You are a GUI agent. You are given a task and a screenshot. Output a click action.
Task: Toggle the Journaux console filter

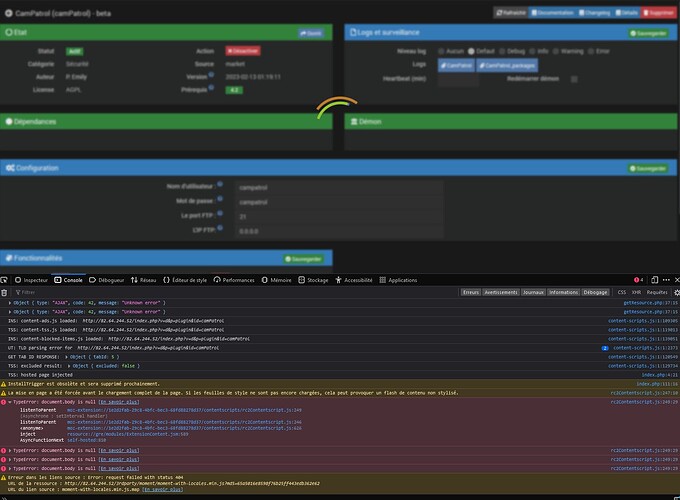point(533,292)
